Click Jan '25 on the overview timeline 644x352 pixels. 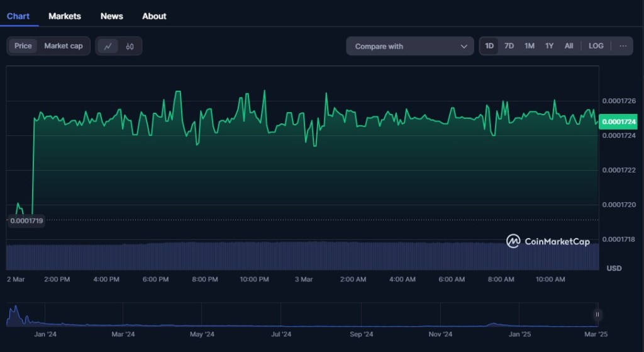[519, 334]
